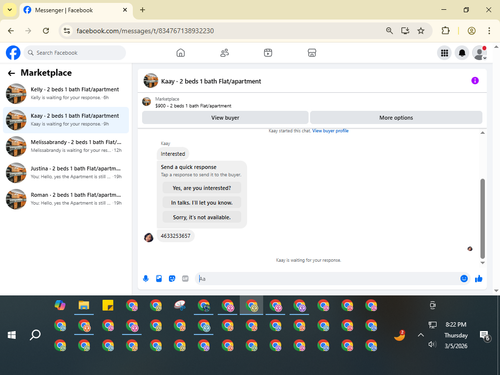Open the Marketplace storefront icon in the top nav
The width and height of the screenshot is (500, 375).
click(x=312, y=53)
